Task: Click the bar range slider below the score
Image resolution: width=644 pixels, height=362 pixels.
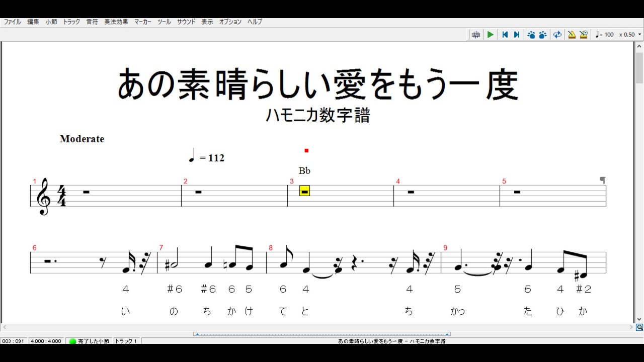Action: click(x=321, y=334)
